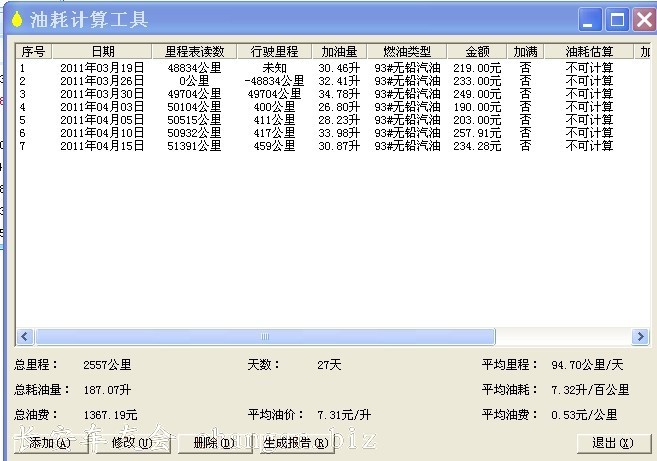Click the 修改(U) button
The image size is (657, 461).
click(131, 443)
